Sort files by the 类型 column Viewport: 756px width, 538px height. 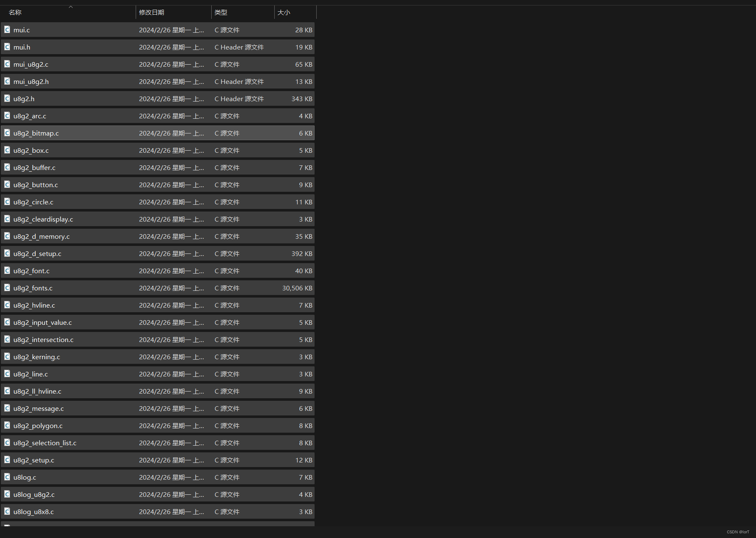click(x=220, y=12)
